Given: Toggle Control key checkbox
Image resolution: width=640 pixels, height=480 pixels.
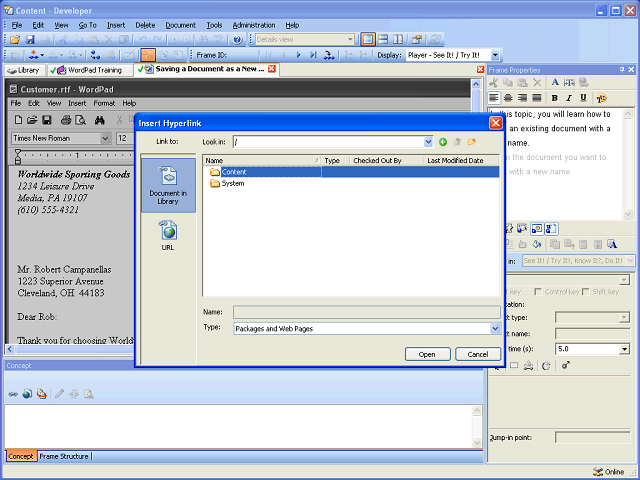Looking at the screenshot, I should pyautogui.click(x=538, y=292).
